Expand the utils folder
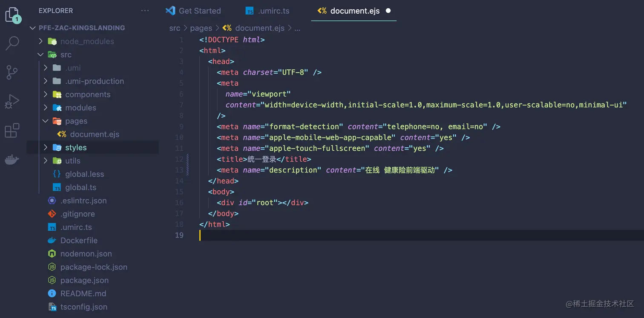Image resolution: width=644 pixels, height=318 pixels. pos(46,161)
